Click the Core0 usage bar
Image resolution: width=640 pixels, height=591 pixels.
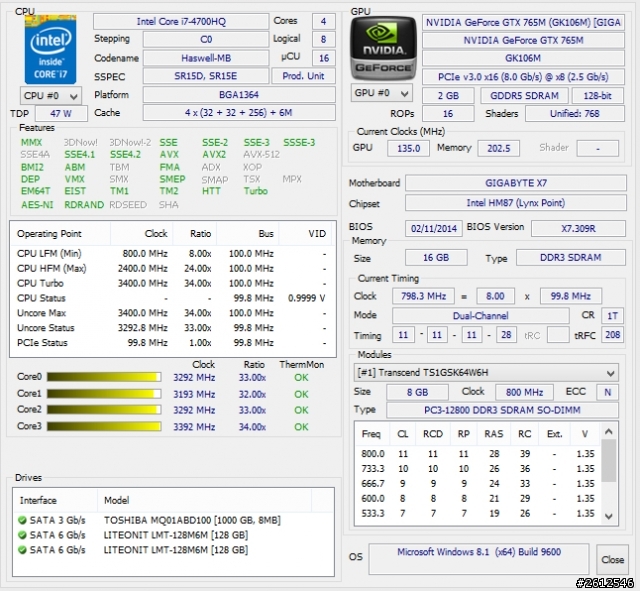click(x=104, y=377)
